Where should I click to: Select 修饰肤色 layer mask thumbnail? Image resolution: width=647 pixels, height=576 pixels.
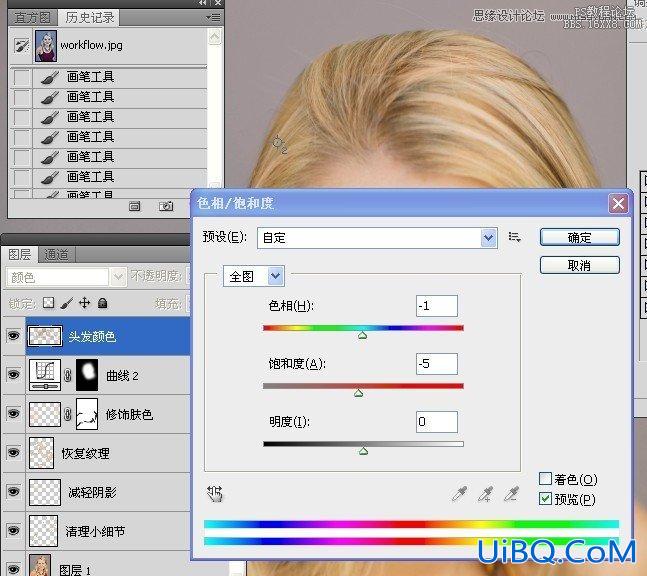point(87,414)
